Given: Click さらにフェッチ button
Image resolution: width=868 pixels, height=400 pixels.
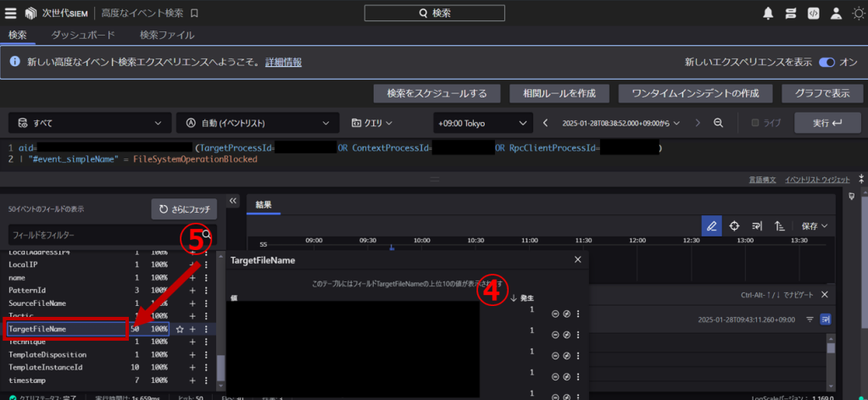Looking at the screenshot, I should [x=184, y=209].
